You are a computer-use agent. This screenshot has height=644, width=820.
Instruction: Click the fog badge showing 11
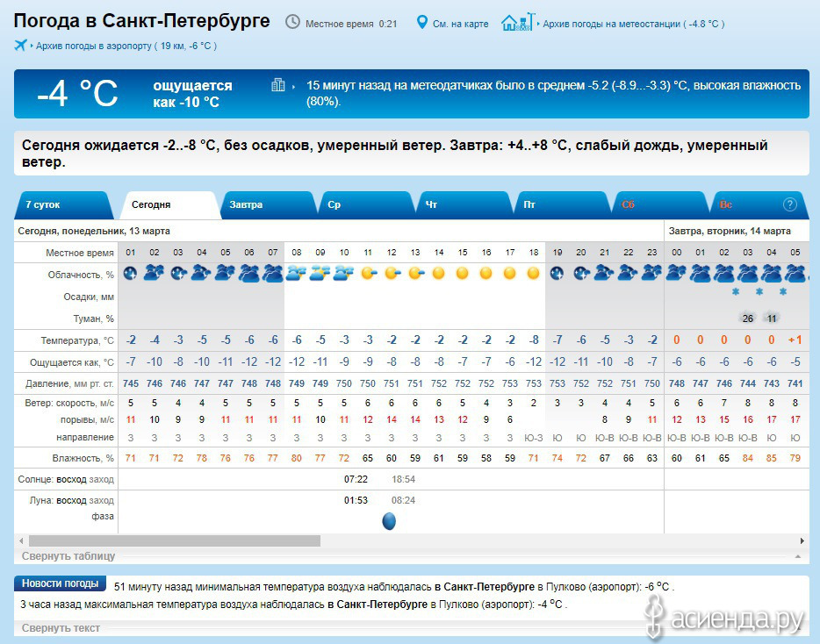click(772, 318)
